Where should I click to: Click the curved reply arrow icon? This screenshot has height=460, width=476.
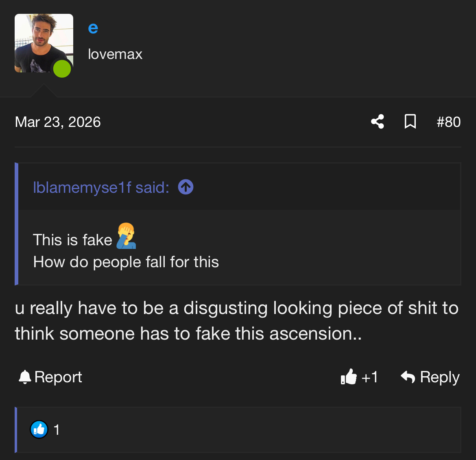click(x=408, y=377)
